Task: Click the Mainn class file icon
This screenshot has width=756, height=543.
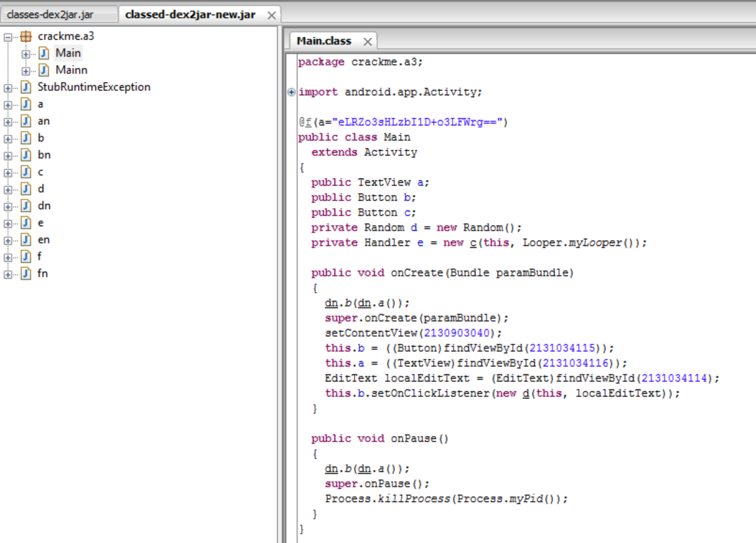Action: pos(44,70)
